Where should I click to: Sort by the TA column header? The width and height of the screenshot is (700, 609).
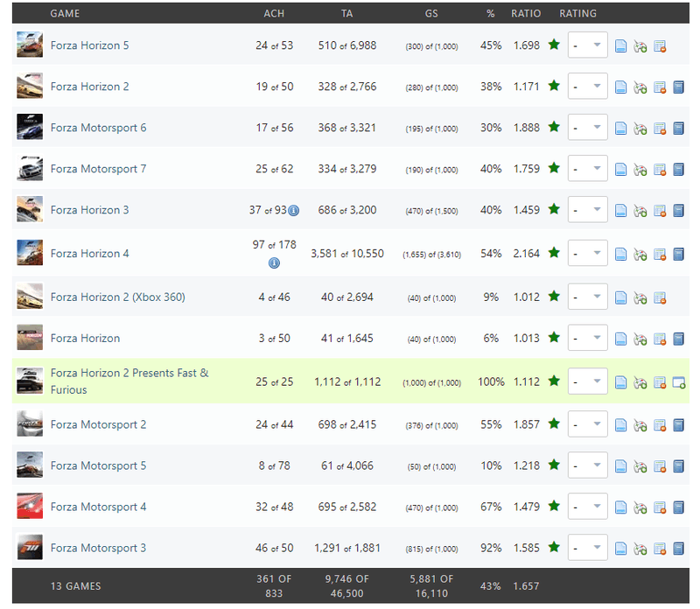(346, 13)
